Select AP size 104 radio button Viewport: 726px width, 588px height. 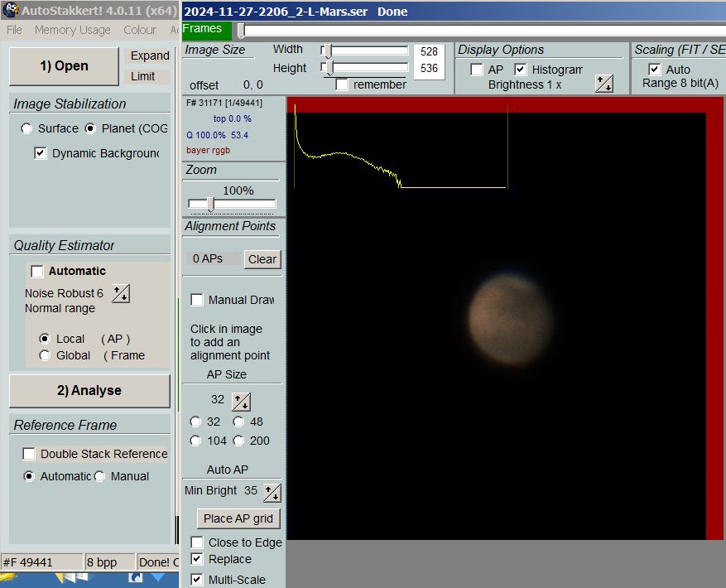[196, 441]
